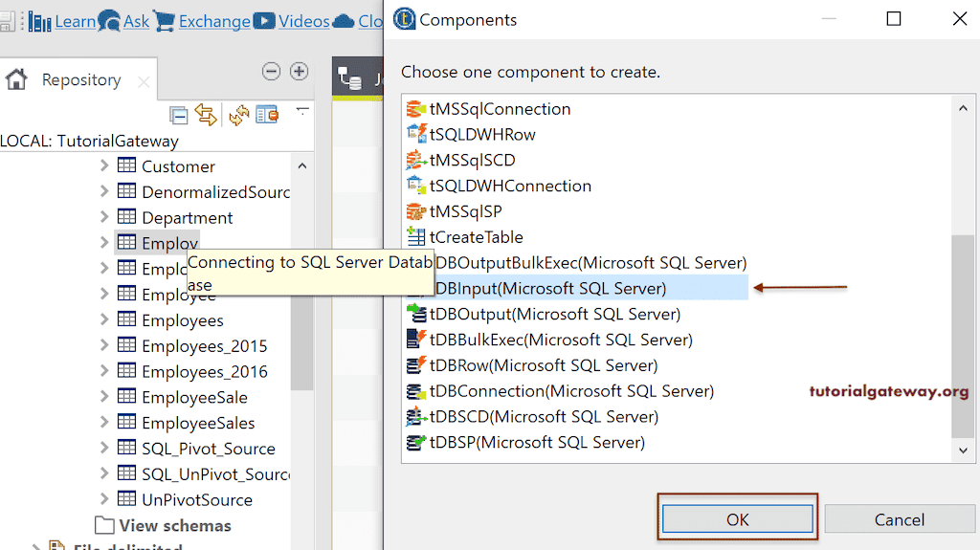980x550 pixels.
Task: Expand the Customer table node
Action: click(103, 165)
